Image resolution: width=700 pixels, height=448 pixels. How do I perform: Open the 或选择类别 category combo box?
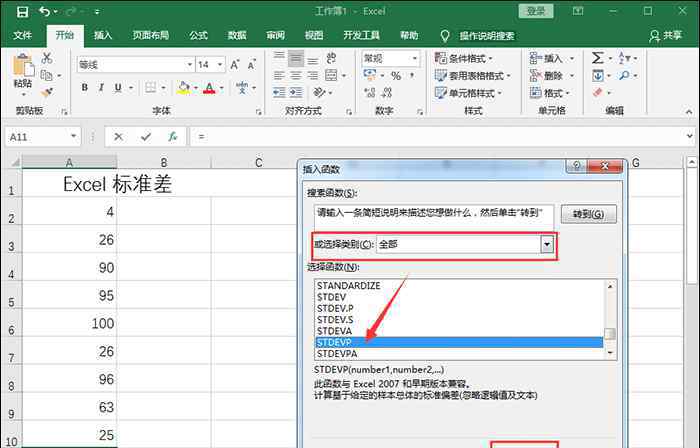point(465,244)
